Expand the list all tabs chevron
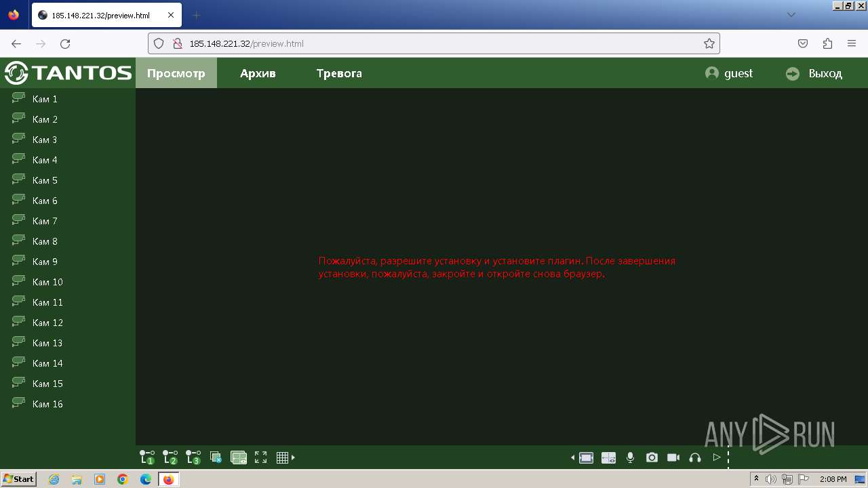The width and height of the screenshot is (868, 488). tap(791, 15)
